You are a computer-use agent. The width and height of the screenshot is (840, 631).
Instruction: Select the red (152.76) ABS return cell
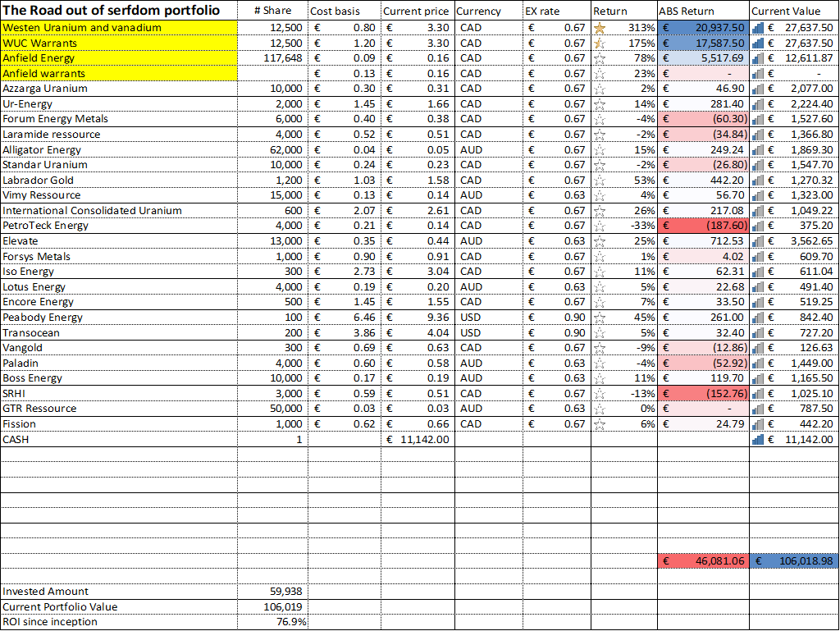[703, 394]
